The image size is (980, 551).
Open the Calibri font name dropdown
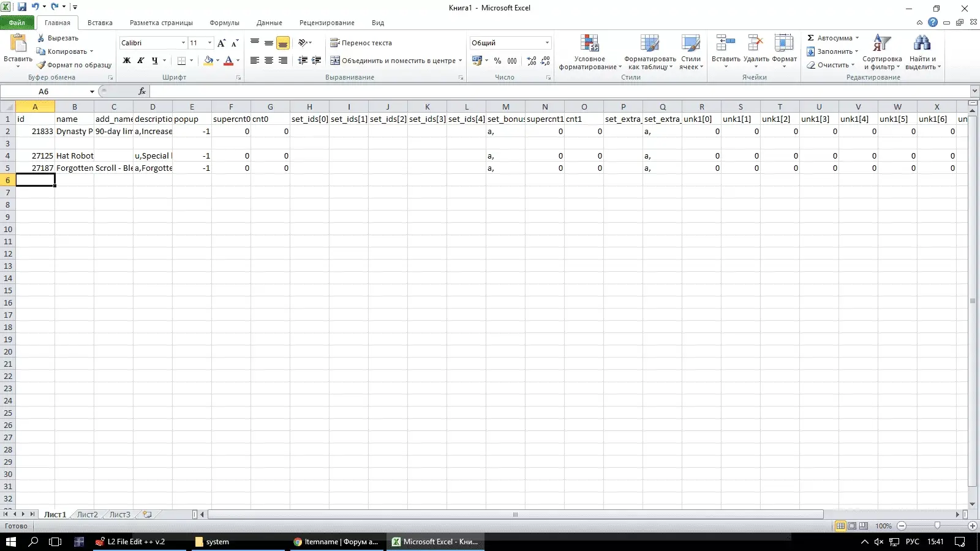[x=183, y=43]
